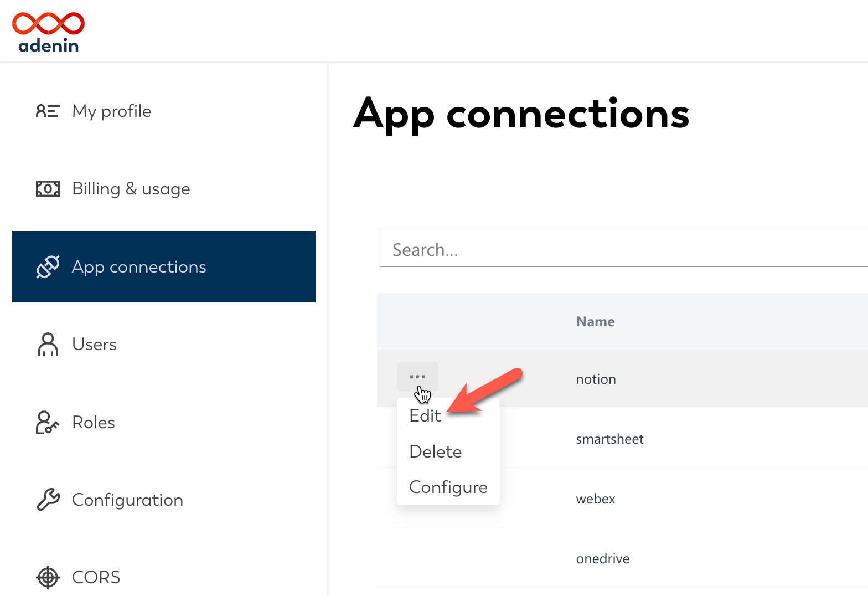
Task: Open the ellipsis actions menu on notion row
Action: pos(417,376)
